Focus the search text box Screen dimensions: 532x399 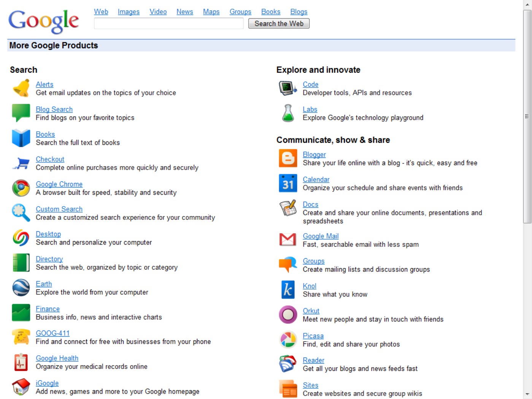click(x=169, y=24)
